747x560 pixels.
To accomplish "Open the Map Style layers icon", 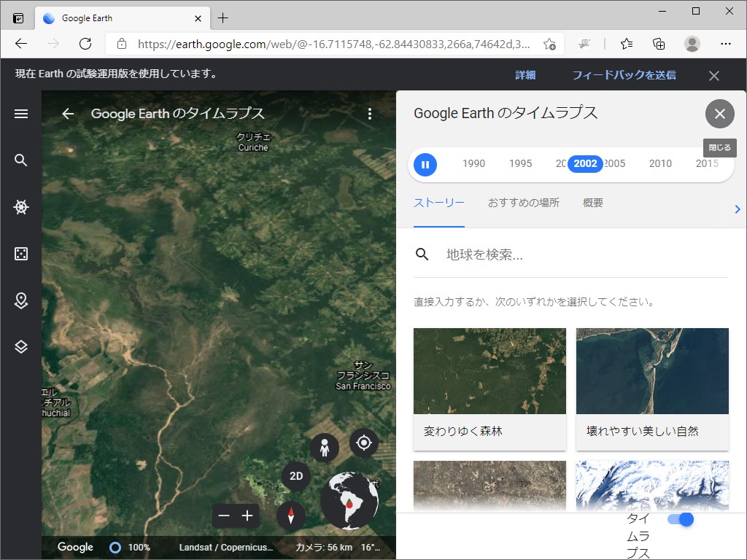I will (x=21, y=347).
